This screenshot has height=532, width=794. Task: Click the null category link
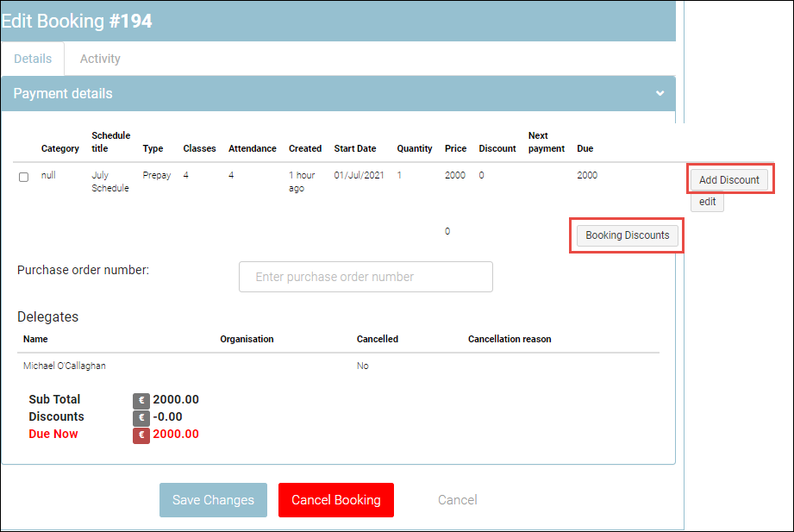pyautogui.click(x=49, y=175)
